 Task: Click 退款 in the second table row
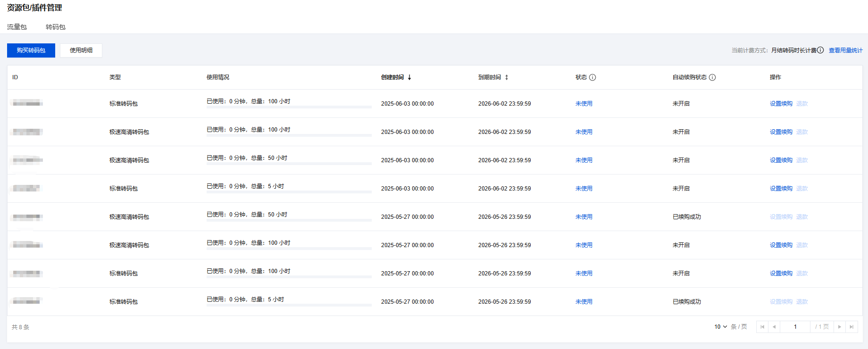pos(802,132)
